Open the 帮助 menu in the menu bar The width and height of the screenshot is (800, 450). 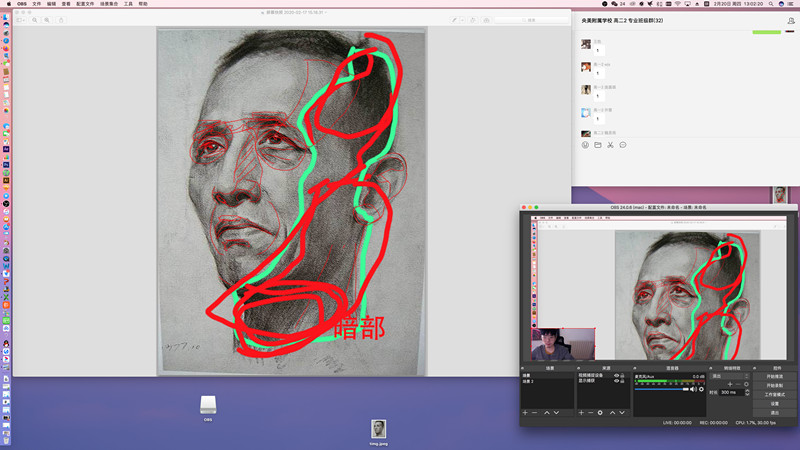coord(143,4)
